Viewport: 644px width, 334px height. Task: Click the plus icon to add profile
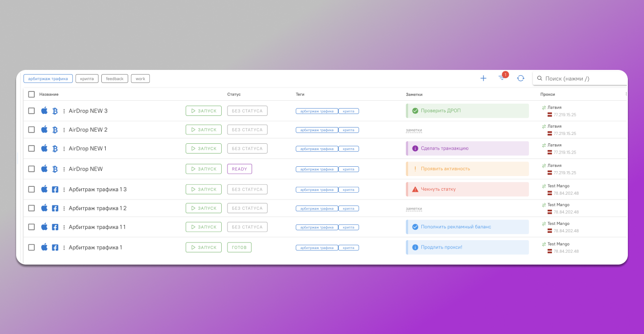pos(483,78)
